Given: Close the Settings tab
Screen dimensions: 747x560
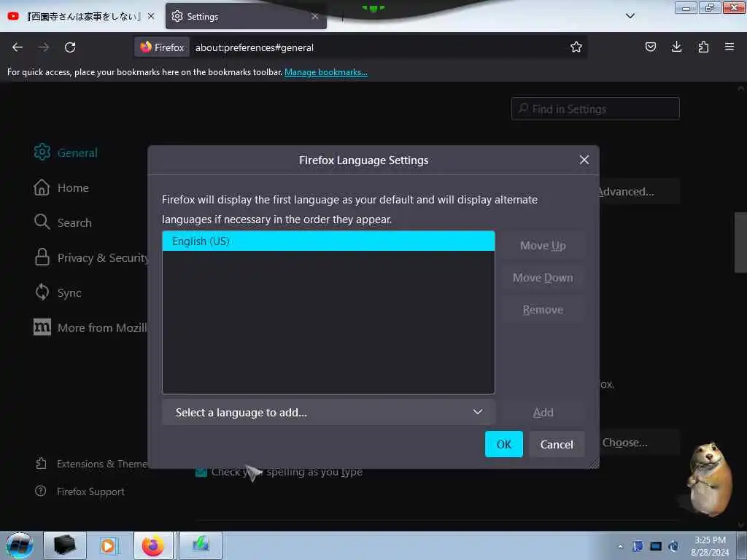Looking at the screenshot, I should pyautogui.click(x=315, y=16).
